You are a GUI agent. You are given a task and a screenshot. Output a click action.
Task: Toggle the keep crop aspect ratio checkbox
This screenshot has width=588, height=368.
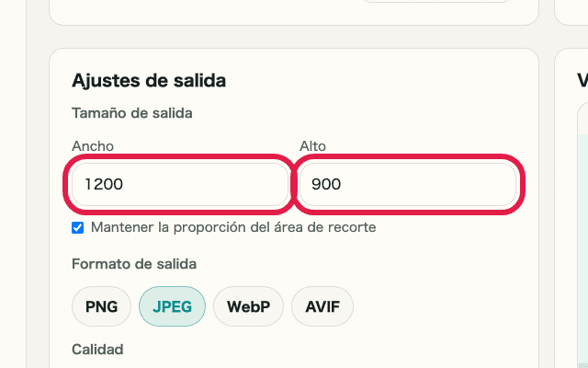pyautogui.click(x=78, y=227)
